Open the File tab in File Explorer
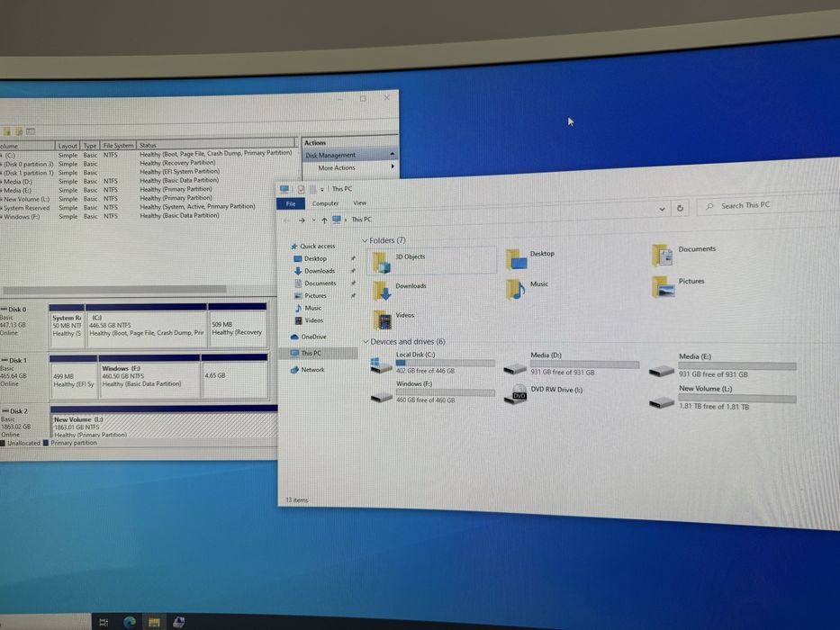840x630 pixels. 291,203
